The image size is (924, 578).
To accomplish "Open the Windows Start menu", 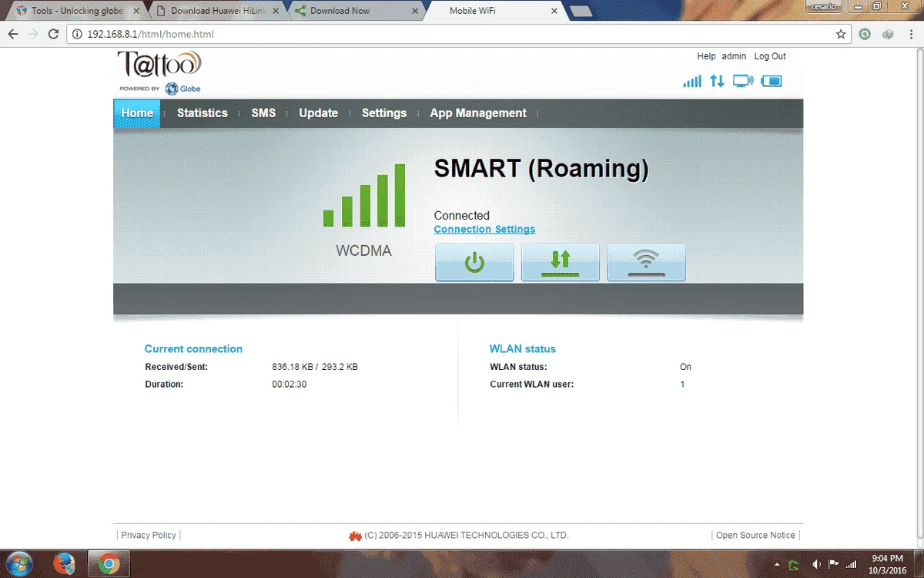I will (18, 563).
